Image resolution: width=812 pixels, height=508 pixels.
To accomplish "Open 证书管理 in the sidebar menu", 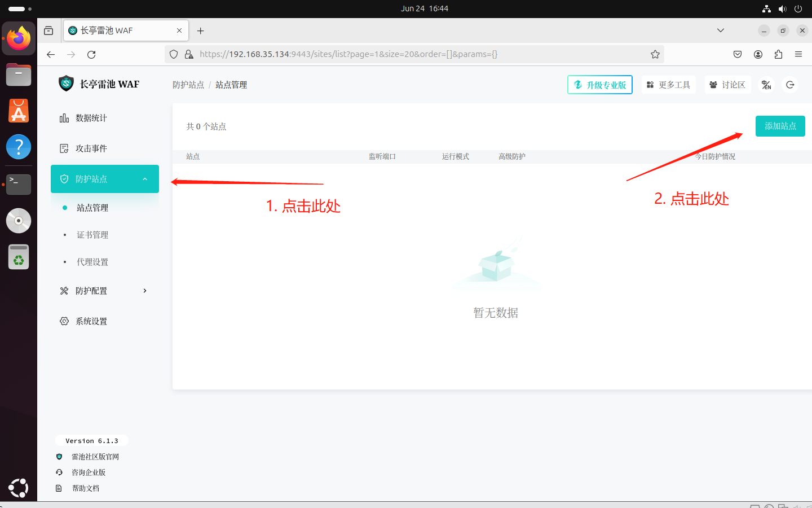I will (x=92, y=234).
